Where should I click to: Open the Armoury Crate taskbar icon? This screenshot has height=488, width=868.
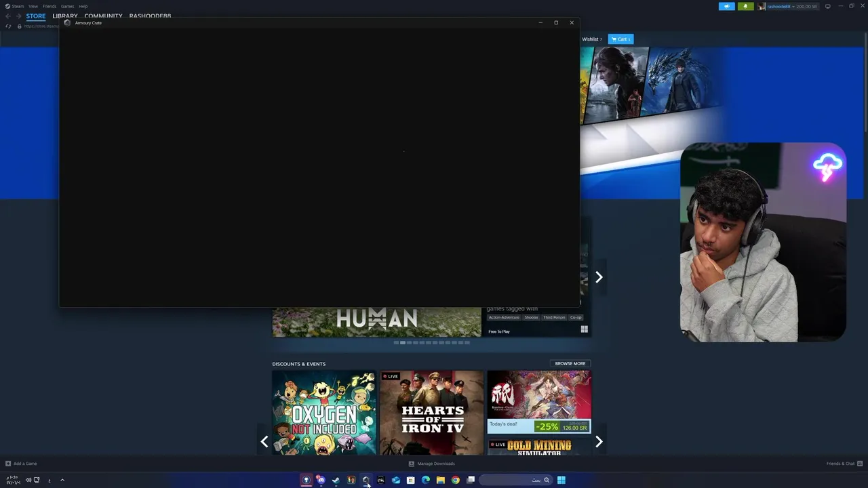tap(366, 480)
